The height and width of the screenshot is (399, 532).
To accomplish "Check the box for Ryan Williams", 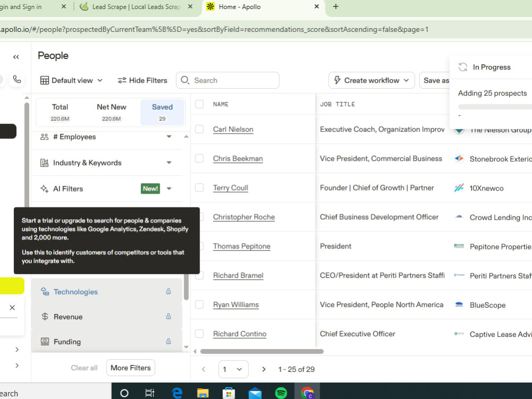I will [199, 304].
